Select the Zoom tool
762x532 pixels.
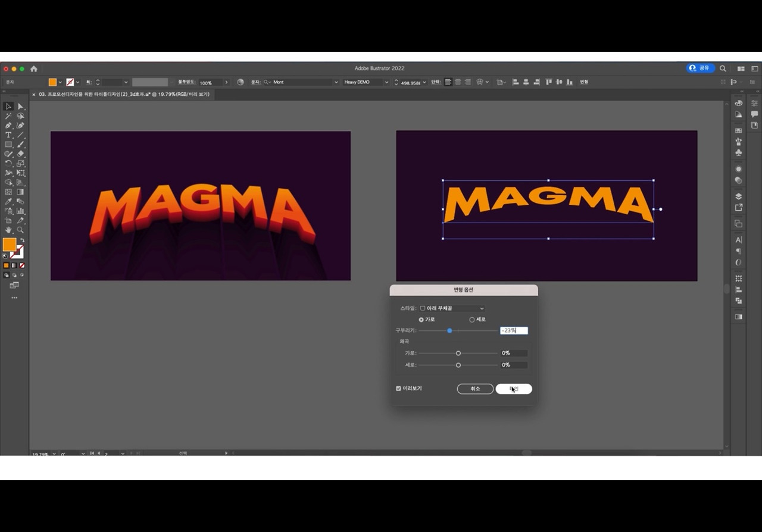coord(20,230)
